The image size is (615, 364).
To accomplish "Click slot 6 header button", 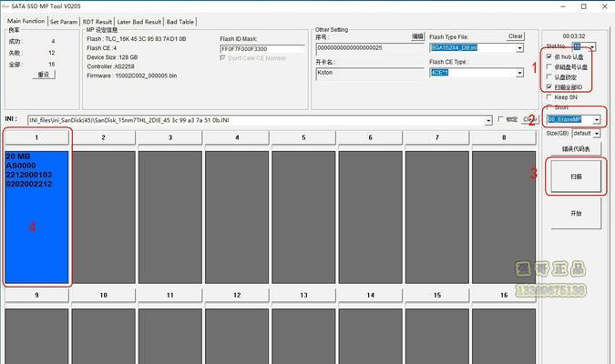I will 370,137.
